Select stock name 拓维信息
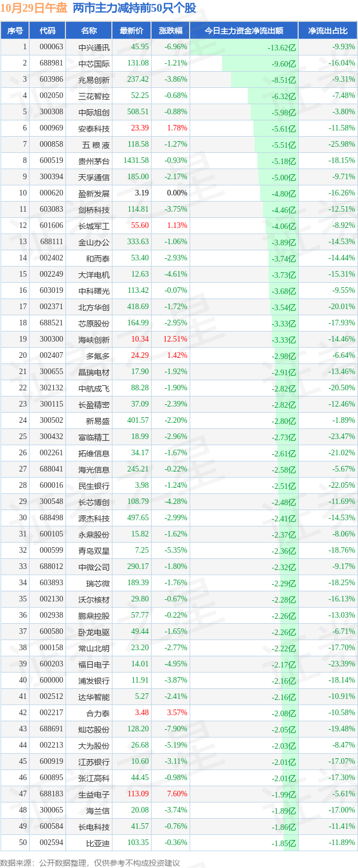The width and height of the screenshot is (358, 868). coord(94,453)
